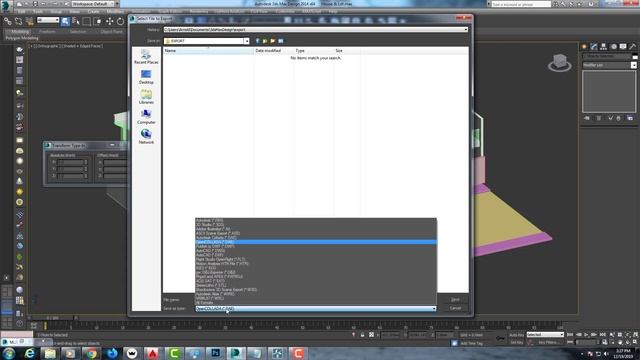Open Desktop in the export dialog places bar

click(146, 77)
